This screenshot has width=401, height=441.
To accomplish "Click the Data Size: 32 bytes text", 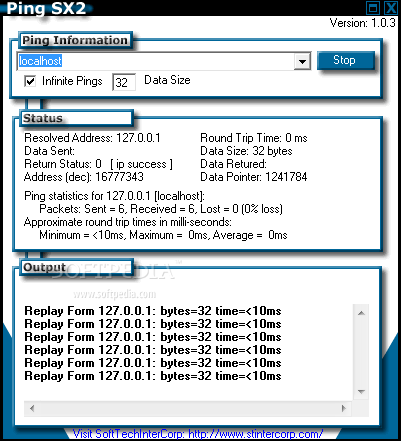I will click(246, 151).
